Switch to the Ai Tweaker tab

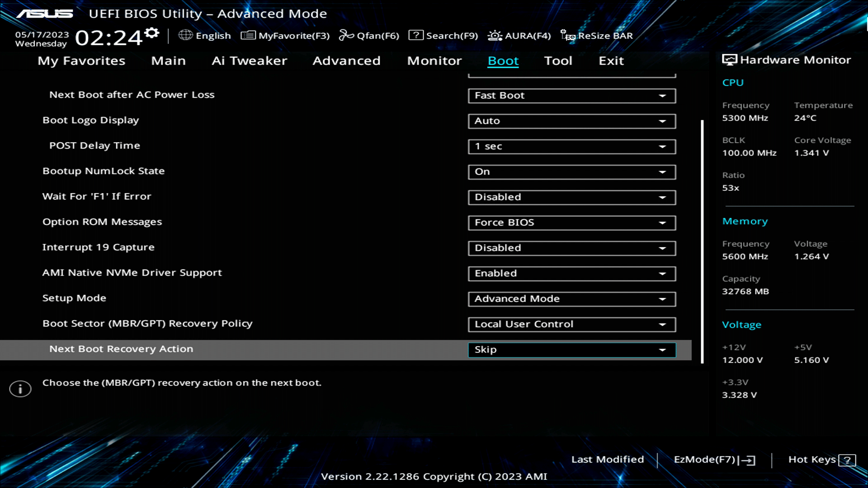coord(250,61)
